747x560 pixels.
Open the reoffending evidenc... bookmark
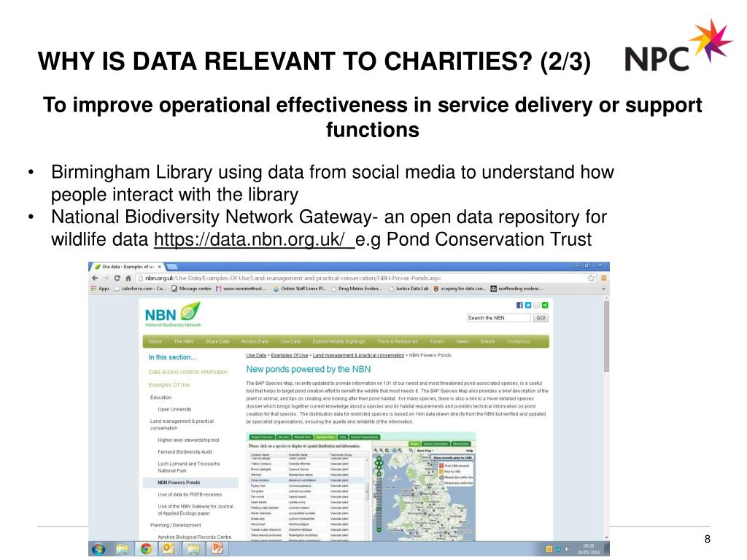(x=517, y=289)
